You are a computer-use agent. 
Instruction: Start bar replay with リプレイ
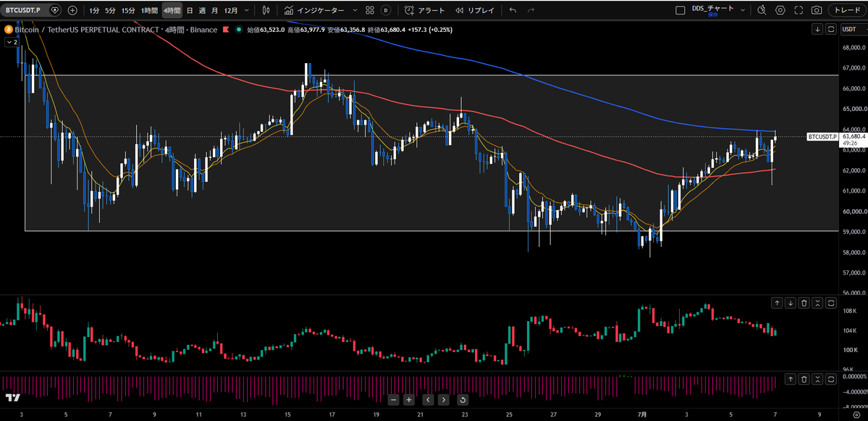[475, 10]
